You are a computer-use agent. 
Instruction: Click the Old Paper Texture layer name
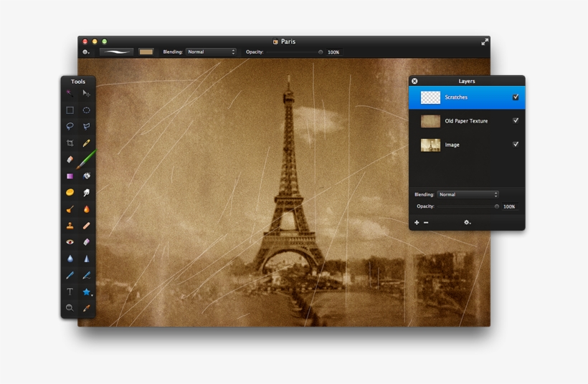466,121
